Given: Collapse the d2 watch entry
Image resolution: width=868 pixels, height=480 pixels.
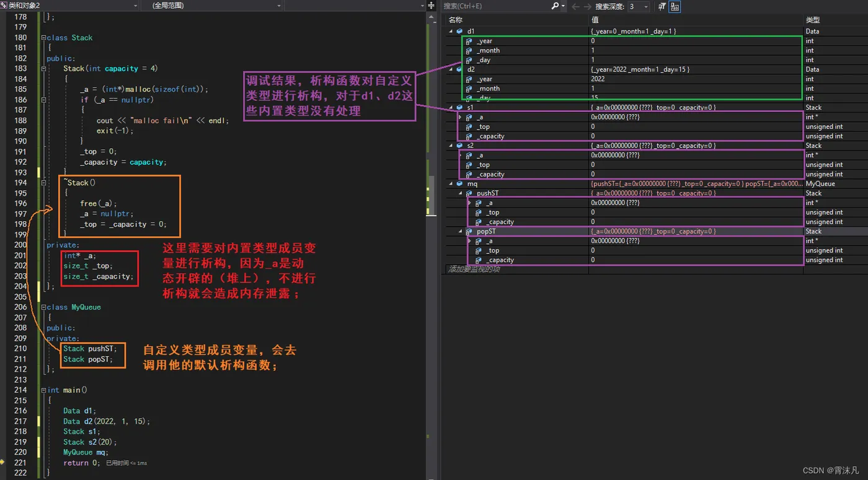Looking at the screenshot, I should [451, 69].
